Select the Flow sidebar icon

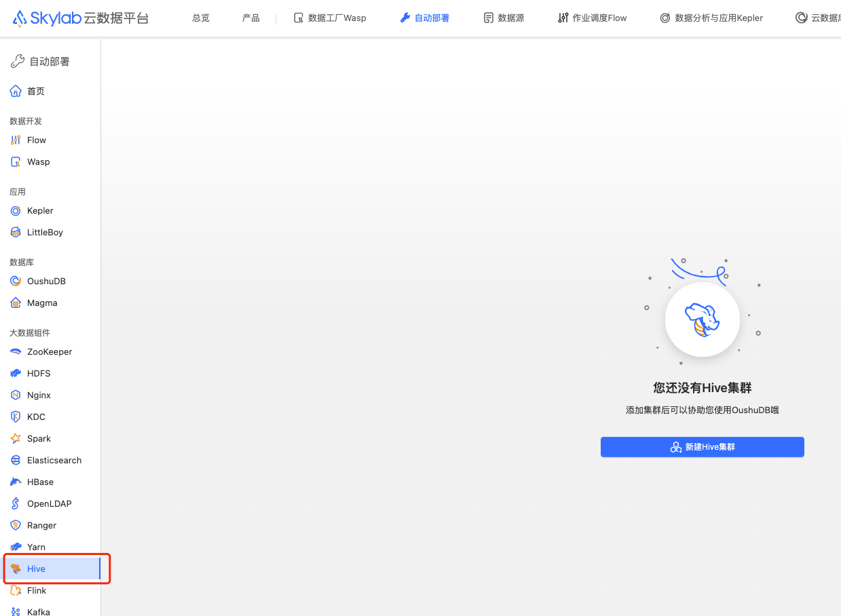coord(16,140)
